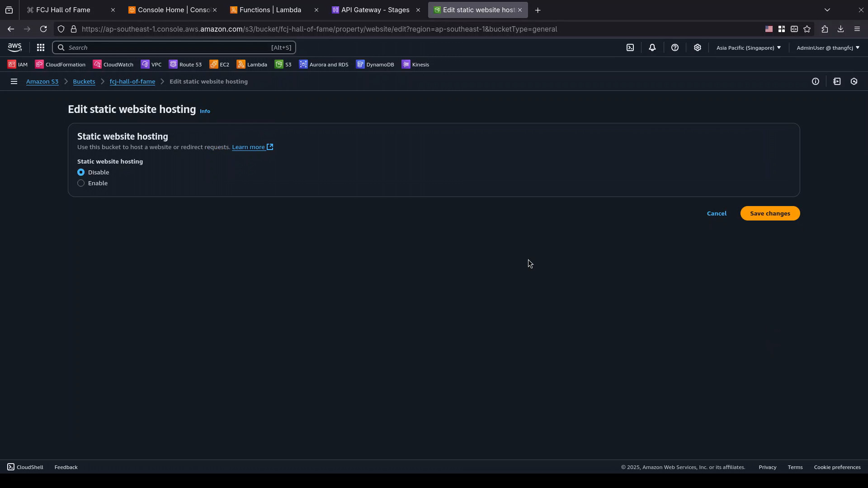Open a new browser tab
The image size is (868, 488).
[538, 10]
